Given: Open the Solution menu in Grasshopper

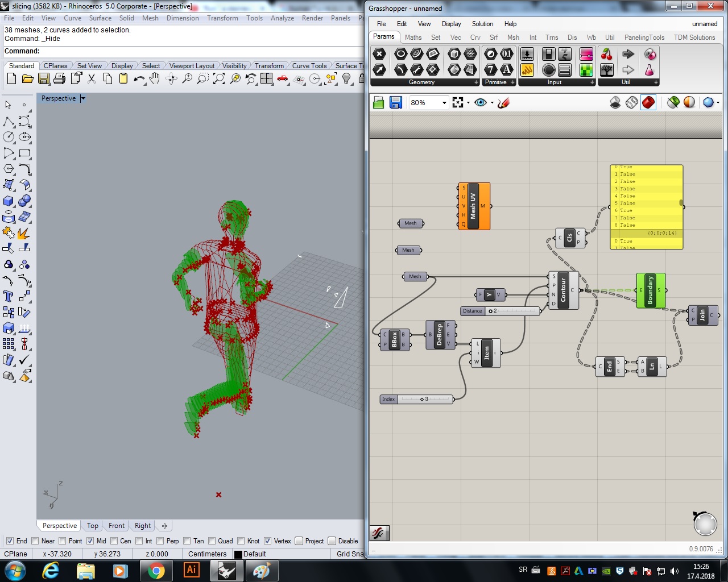Looking at the screenshot, I should click(482, 24).
